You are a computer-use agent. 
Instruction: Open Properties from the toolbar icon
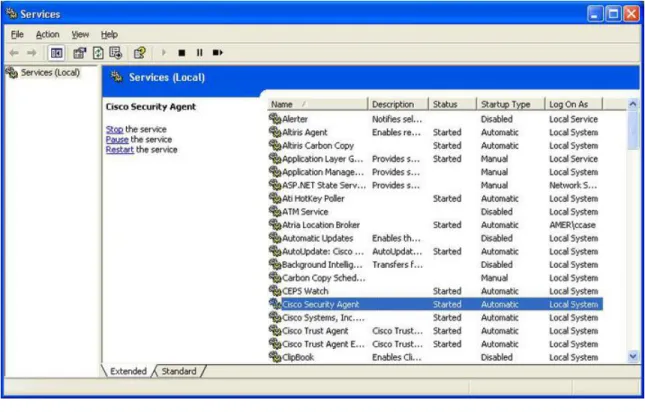coord(79,53)
